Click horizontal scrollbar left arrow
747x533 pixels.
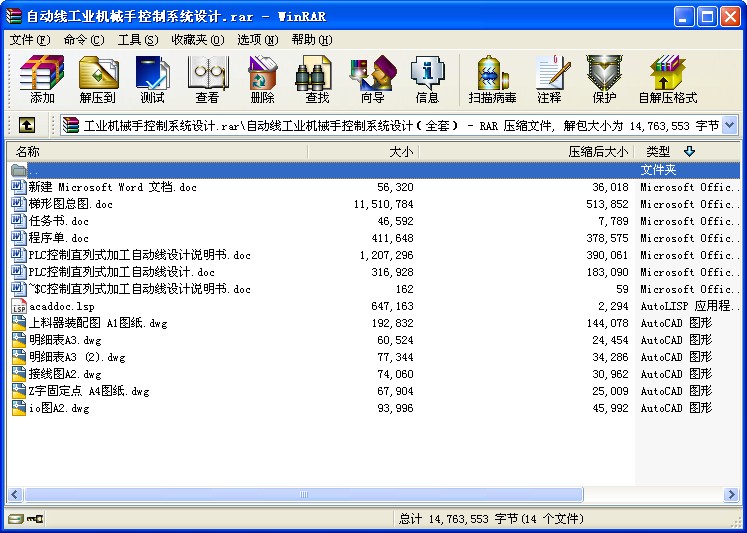(x=15, y=494)
